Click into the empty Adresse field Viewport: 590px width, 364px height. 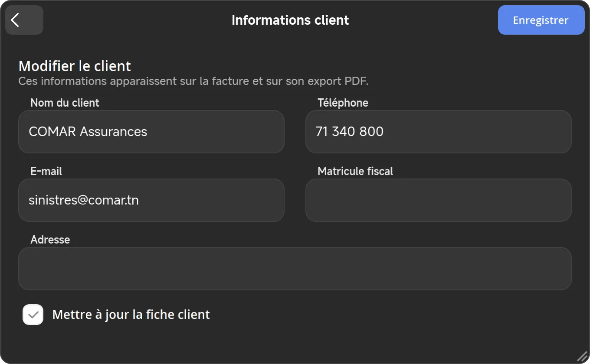coord(295,269)
